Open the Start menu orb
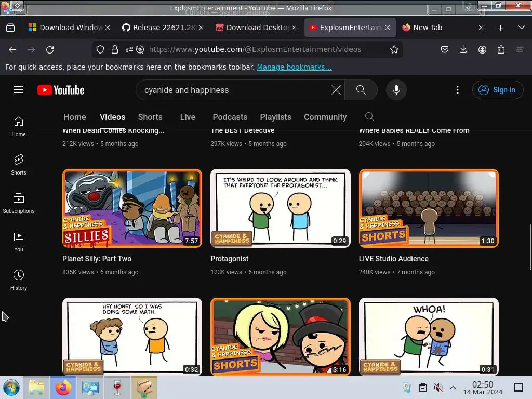This screenshot has width=532, height=399. point(11,388)
